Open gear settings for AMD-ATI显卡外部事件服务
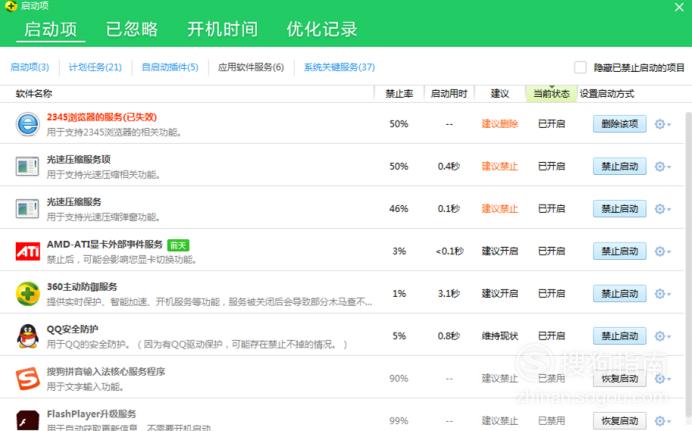Image resolution: width=692 pixels, height=431 pixels. click(662, 251)
